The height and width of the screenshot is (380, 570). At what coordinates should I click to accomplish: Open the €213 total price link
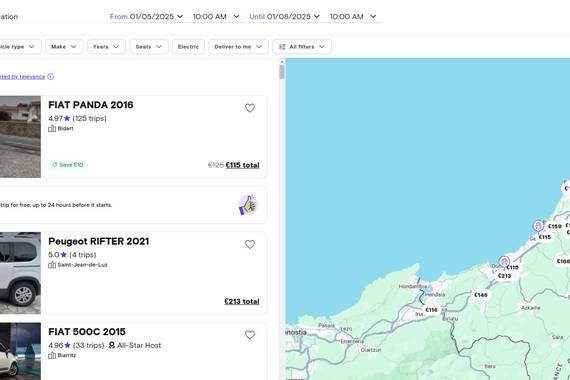[x=242, y=301]
